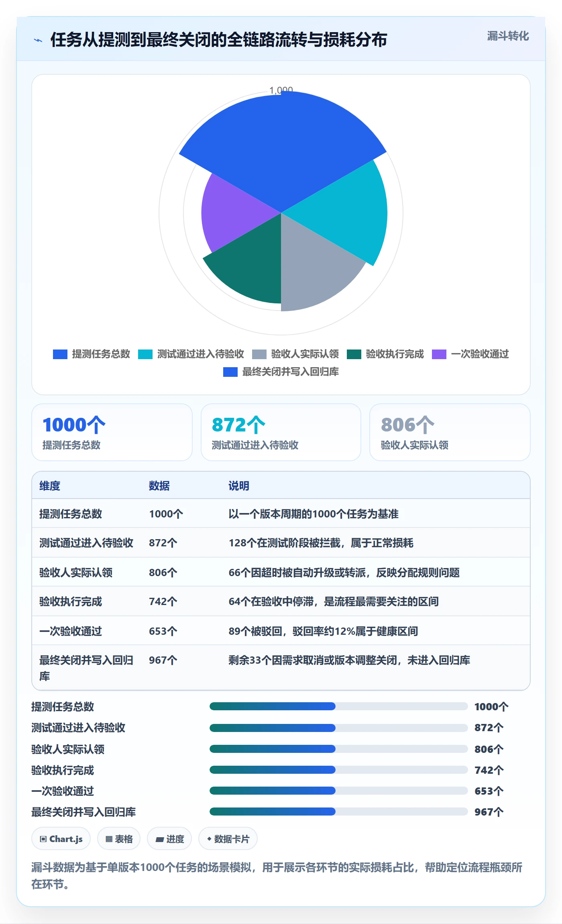
Task: Click description starting 剩余33个因需求取消
Action: tap(349, 660)
